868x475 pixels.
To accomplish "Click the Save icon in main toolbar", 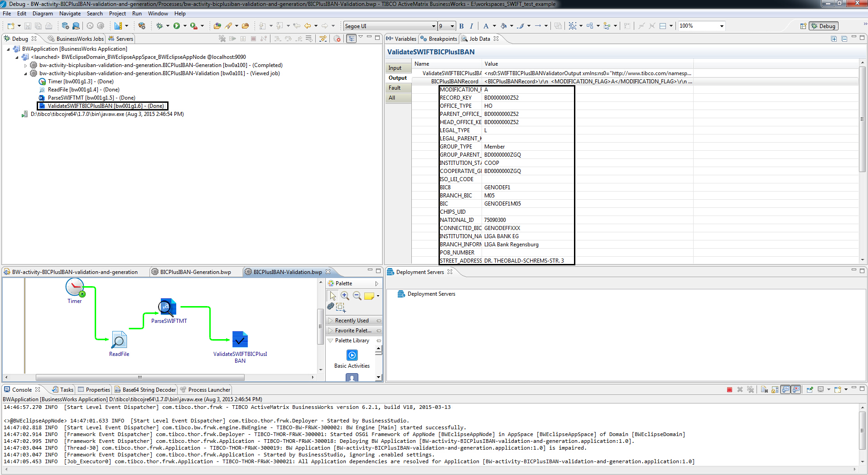I will click(x=28, y=26).
